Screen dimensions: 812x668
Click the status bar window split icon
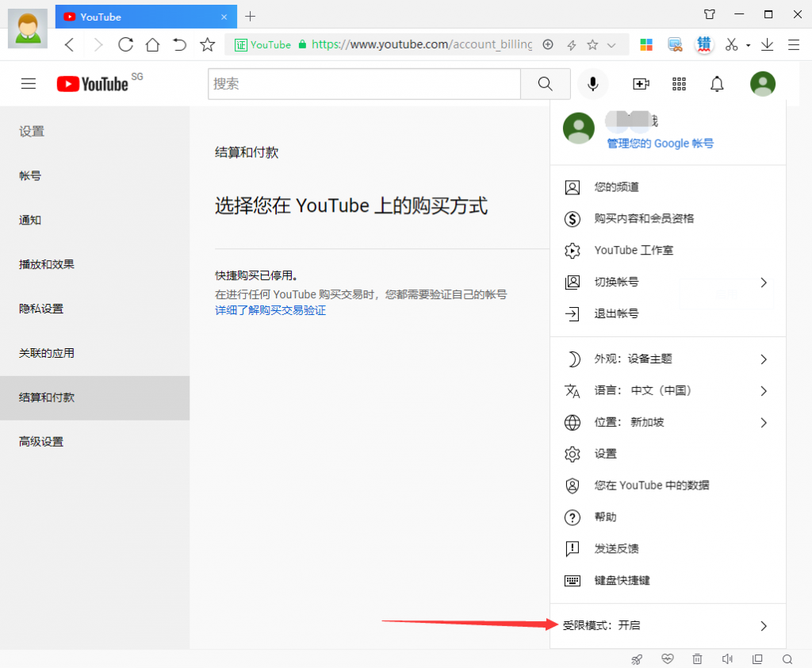coord(757,659)
